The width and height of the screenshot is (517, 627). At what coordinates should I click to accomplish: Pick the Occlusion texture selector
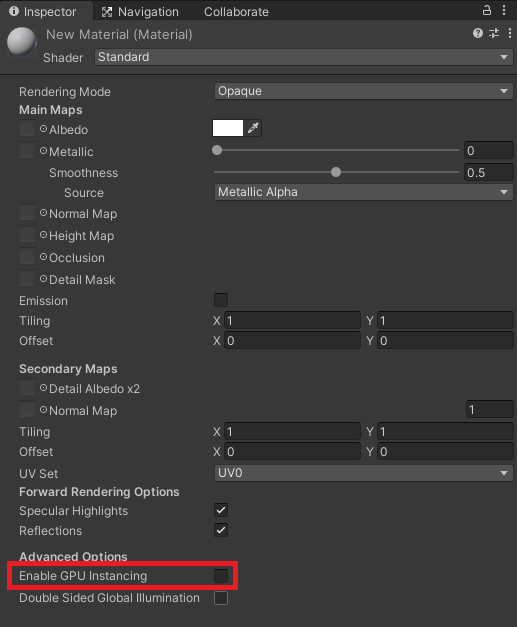pos(44,257)
